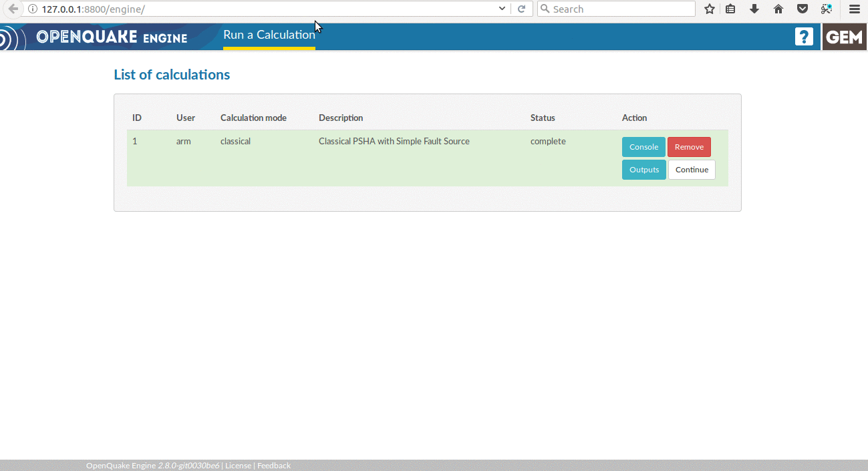Click the GEM logo

(845, 37)
